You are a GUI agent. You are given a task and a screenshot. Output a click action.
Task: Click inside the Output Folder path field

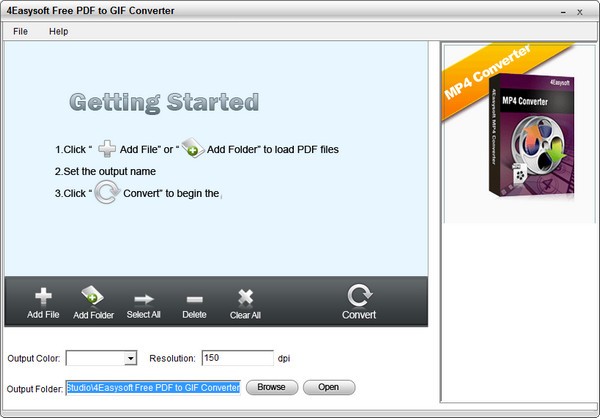click(153, 387)
